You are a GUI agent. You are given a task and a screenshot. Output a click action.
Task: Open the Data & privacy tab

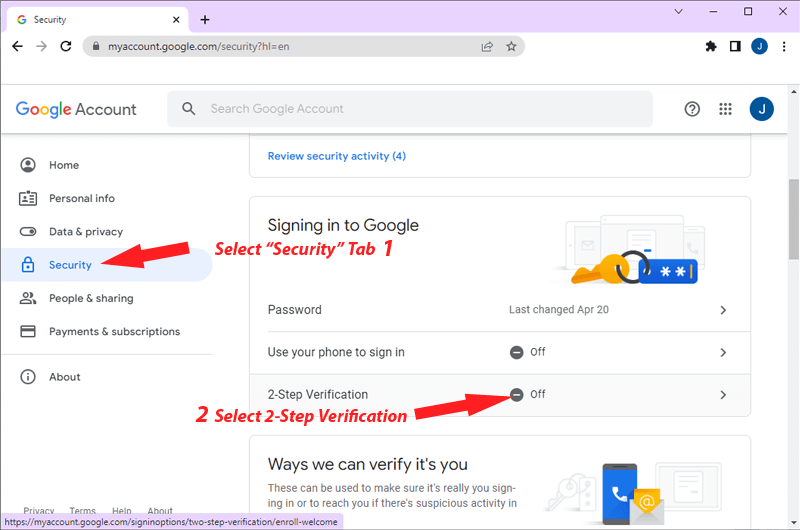coord(85,232)
